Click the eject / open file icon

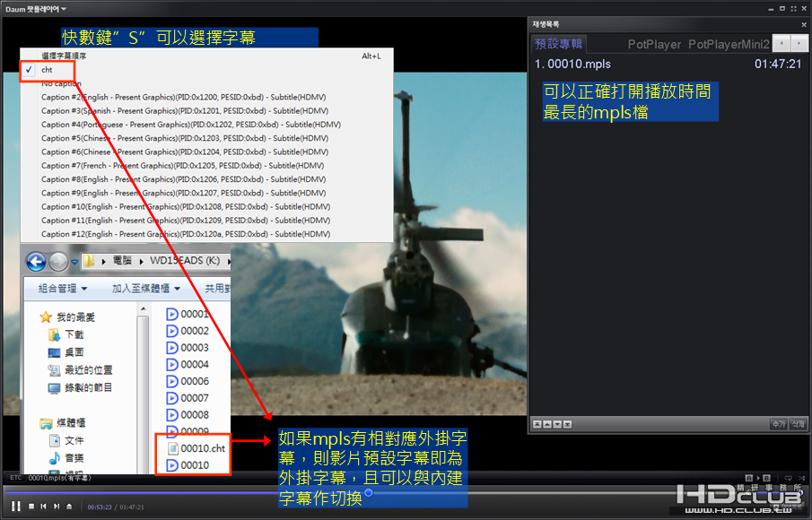(69, 506)
